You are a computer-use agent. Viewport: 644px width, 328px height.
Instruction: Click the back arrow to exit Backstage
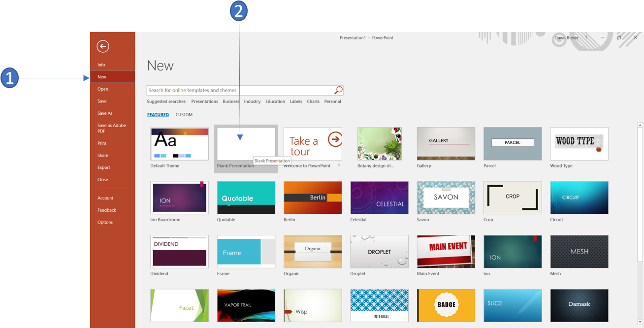(x=103, y=46)
